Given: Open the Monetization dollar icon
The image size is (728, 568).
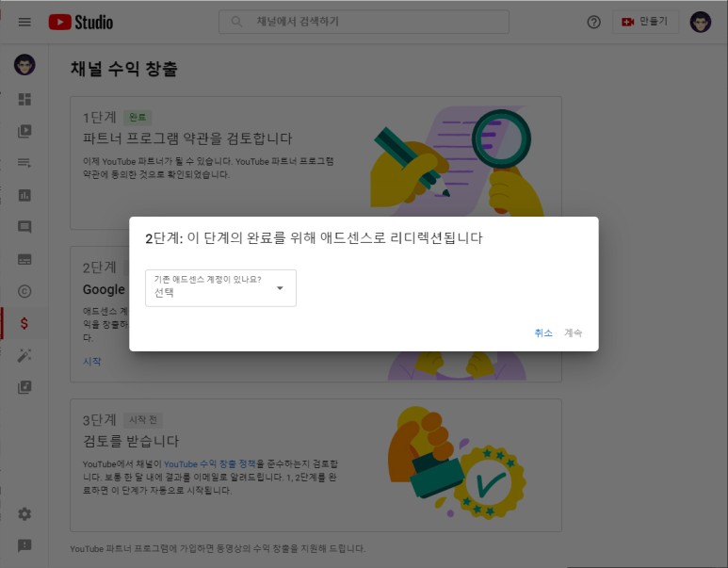Looking at the screenshot, I should [x=24, y=323].
